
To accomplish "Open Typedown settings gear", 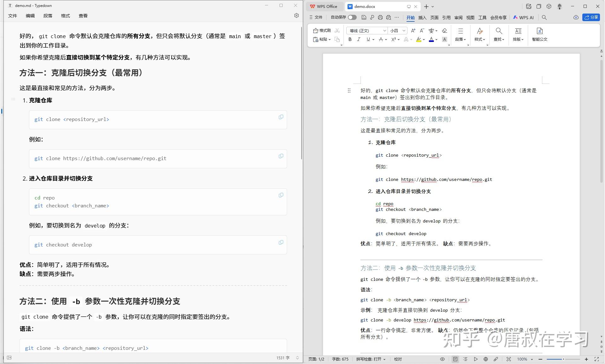I will click(296, 15).
